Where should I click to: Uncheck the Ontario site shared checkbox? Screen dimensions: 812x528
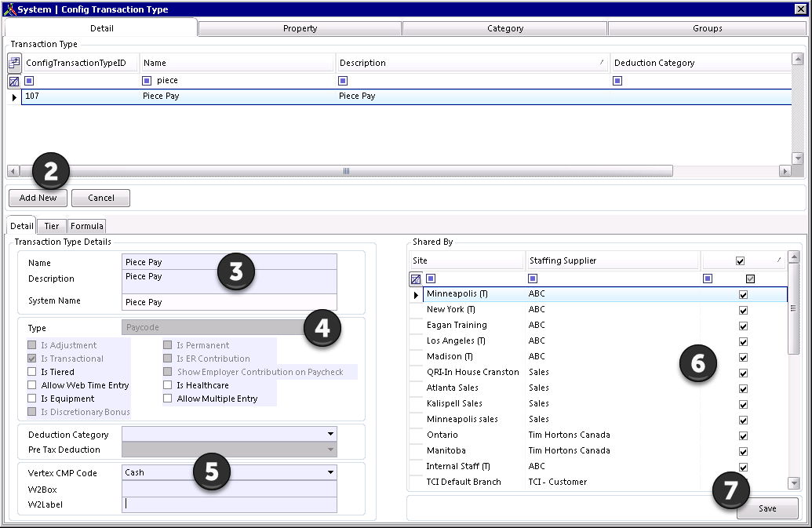tap(743, 436)
